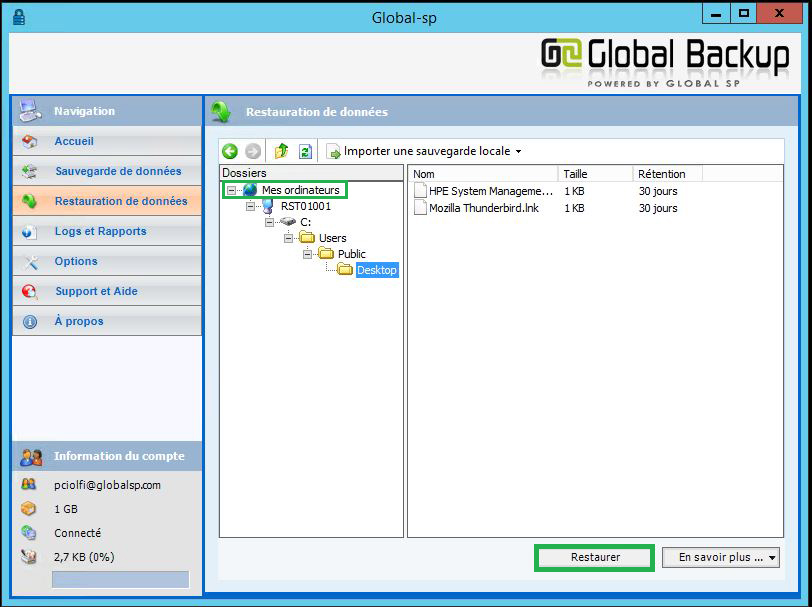Image resolution: width=812 pixels, height=607 pixels.
Task: Open the En savoir plus dropdown
Action: [721, 558]
